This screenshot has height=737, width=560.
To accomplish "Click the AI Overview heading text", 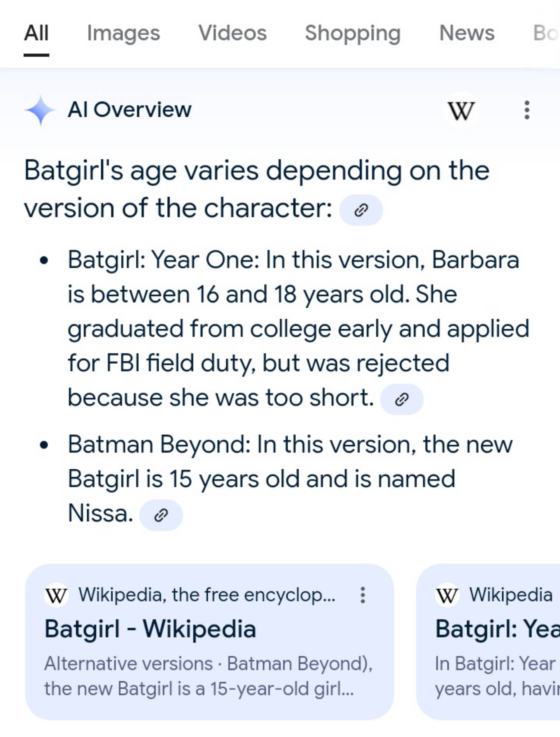I will [x=129, y=110].
